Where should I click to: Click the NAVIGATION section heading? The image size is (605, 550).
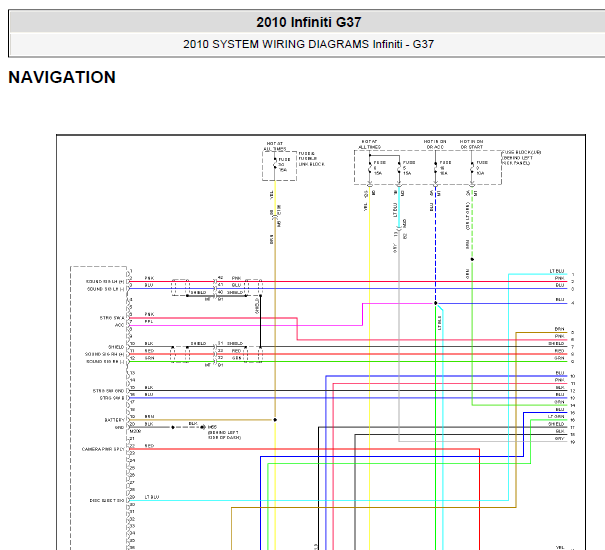62,77
